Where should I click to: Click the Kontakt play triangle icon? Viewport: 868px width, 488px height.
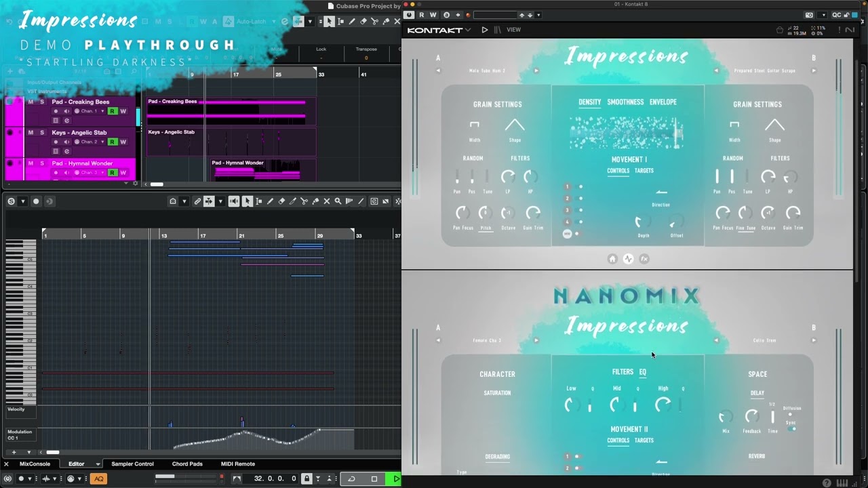pos(484,30)
